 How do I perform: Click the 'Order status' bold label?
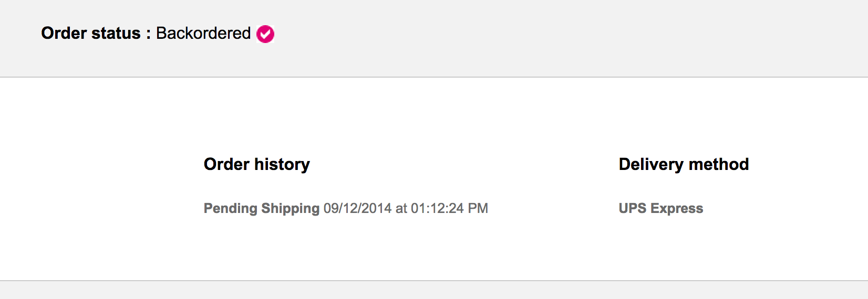[90, 33]
